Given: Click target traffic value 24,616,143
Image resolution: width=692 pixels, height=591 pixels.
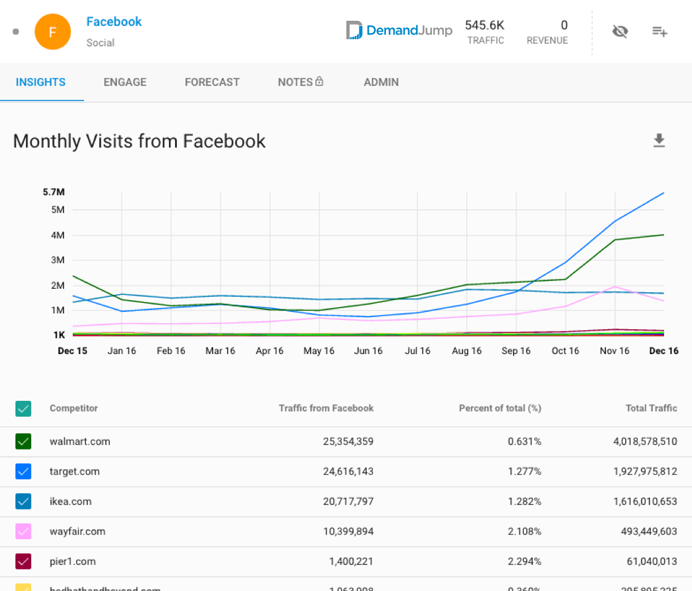Looking at the screenshot, I should (x=348, y=471).
